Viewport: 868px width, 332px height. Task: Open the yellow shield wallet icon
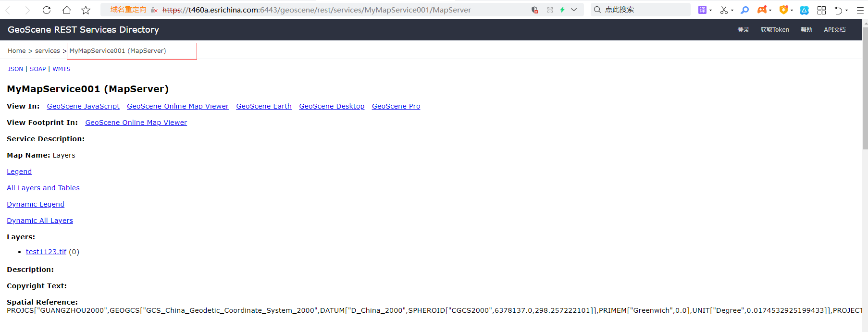click(x=783, y=10)
